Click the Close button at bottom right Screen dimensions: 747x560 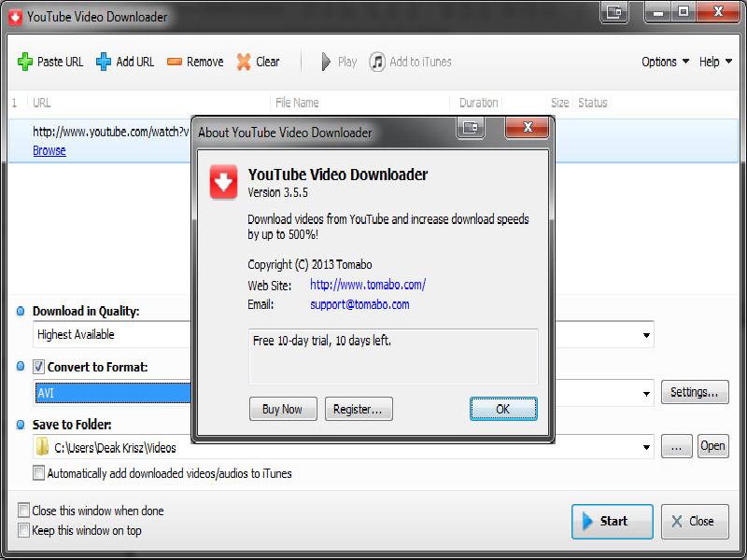tap(695, 522)
